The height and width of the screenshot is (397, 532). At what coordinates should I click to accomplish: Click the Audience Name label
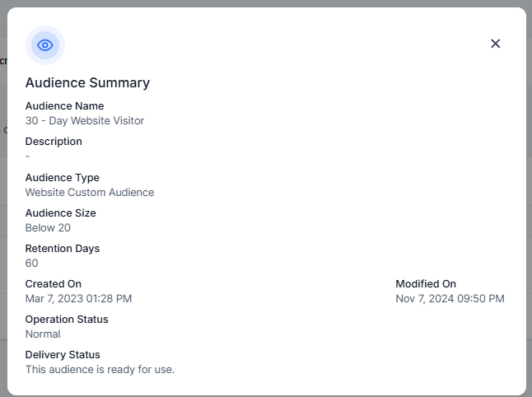coord(64,106)
